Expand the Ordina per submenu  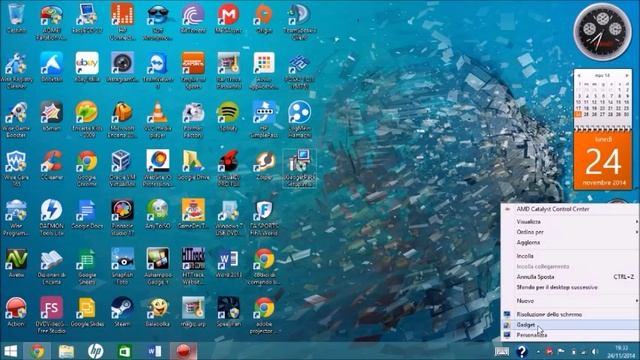[570, 232]
